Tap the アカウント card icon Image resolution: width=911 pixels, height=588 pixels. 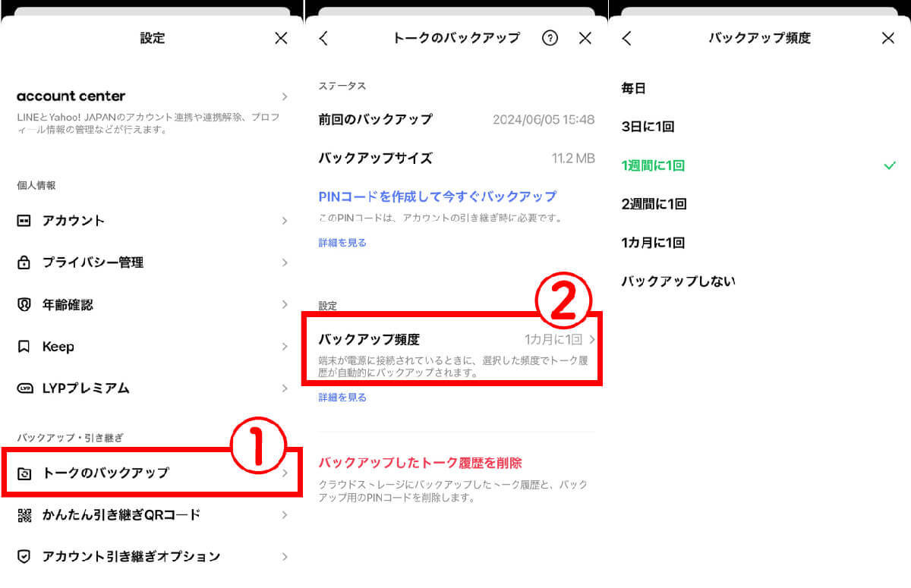pos(24,221)
